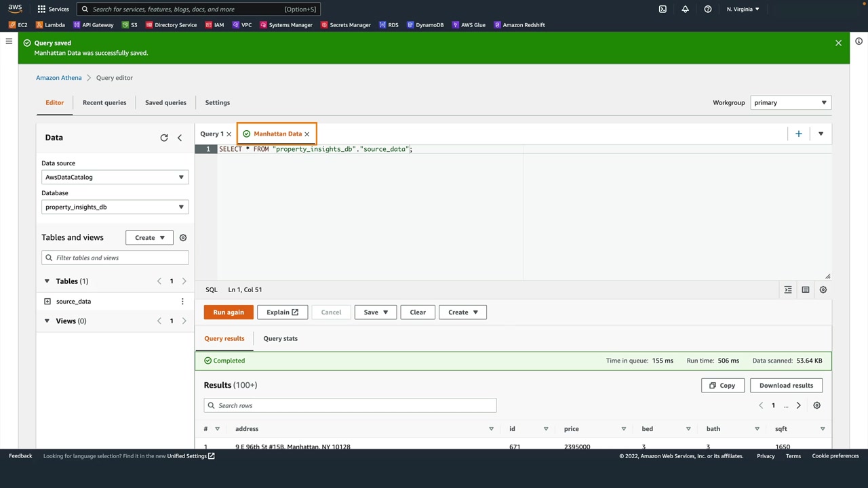This screenshot has width=868, height=488.
Task: Click the Download results button
Action: coord(786,386)
